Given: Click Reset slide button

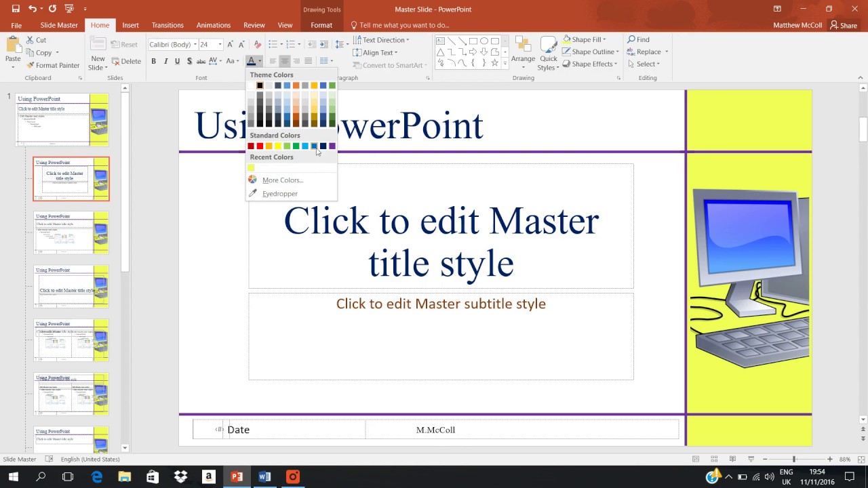Looking at the screenshot, I should point(124,44).
